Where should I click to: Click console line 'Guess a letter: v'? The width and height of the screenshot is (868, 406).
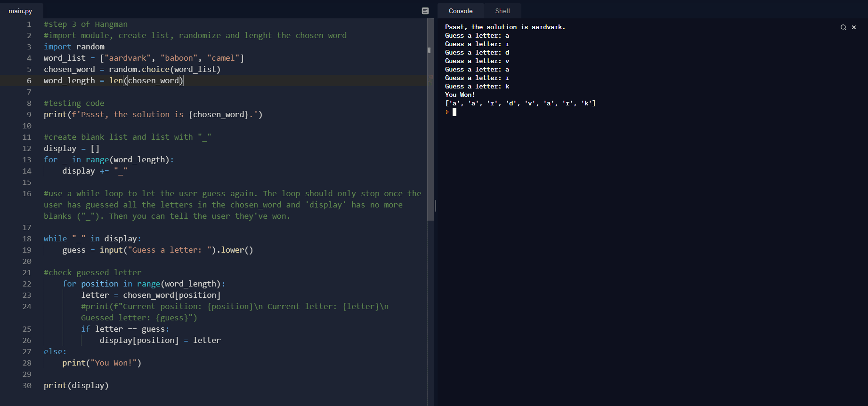(477, 61)
